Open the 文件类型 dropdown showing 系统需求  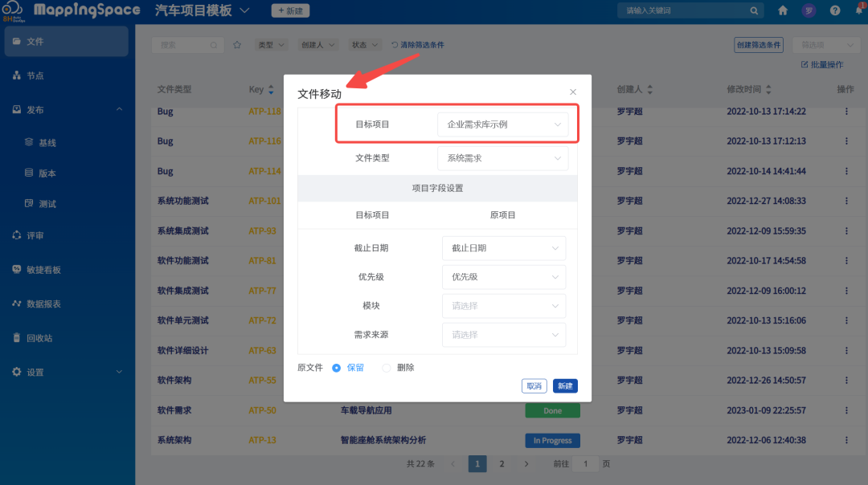coord(503,158)
